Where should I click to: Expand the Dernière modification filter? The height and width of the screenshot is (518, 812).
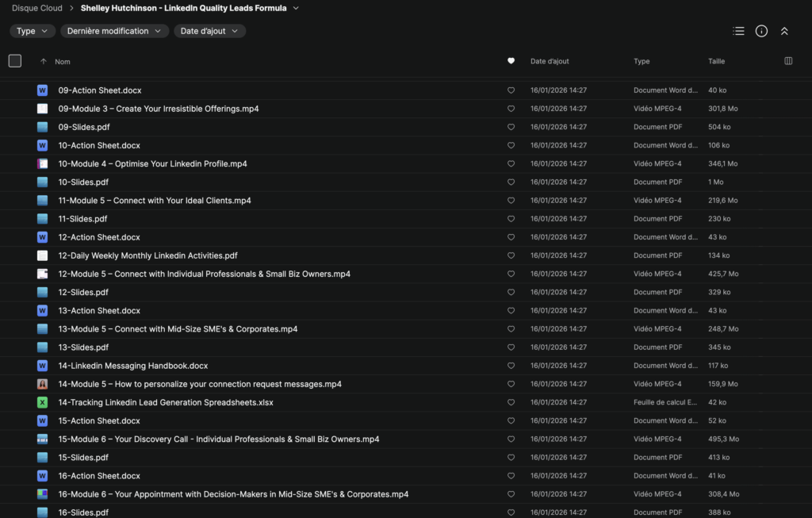114,31
